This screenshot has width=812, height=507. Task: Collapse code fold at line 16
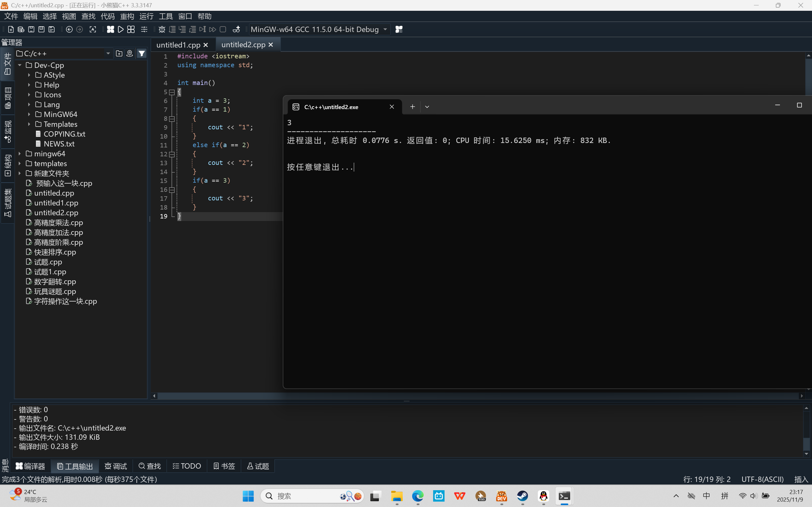172,190
